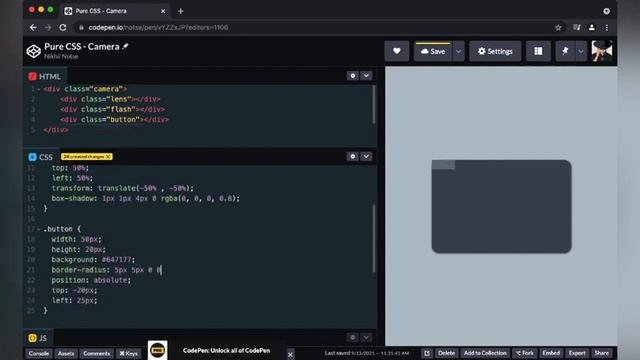Image resolution: width=640 pixels, height=360 pixels.
Task: Open user profile avatar menu
Action: (x=602, y=51)
